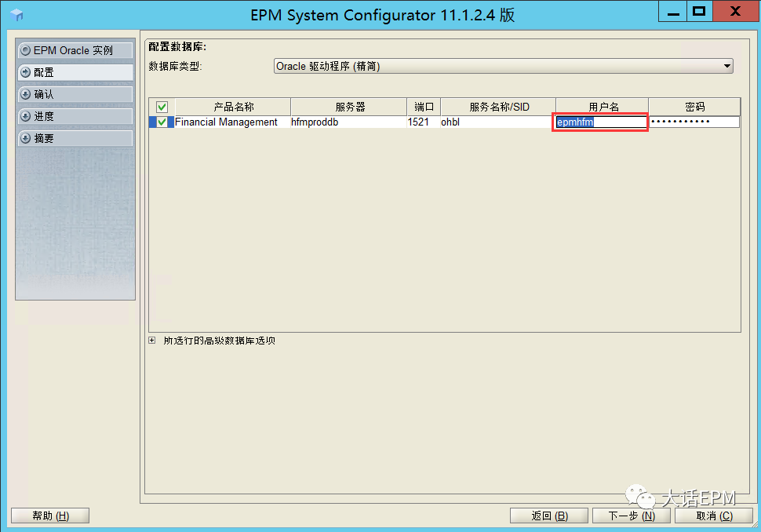Screen dimensions: 761x532
Task: Click the circle icon beside EPM Oracle 实例
Action: [x=26, y=50]
